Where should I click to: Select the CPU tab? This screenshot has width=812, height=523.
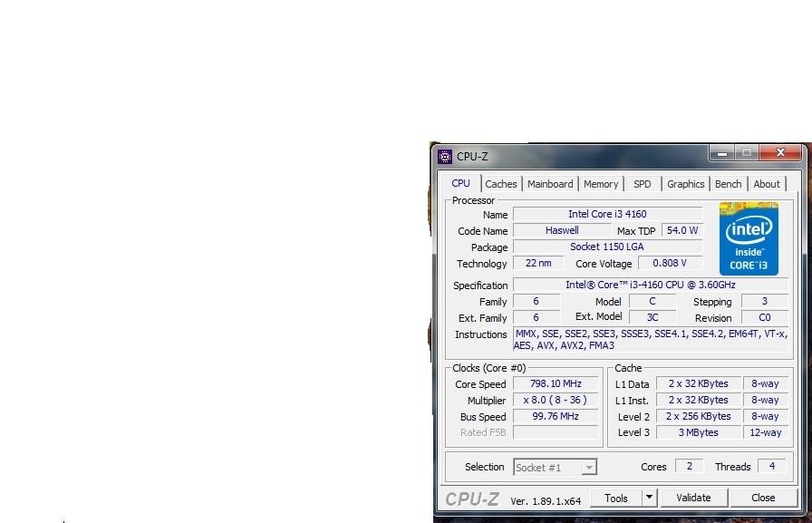pos(460,183)
